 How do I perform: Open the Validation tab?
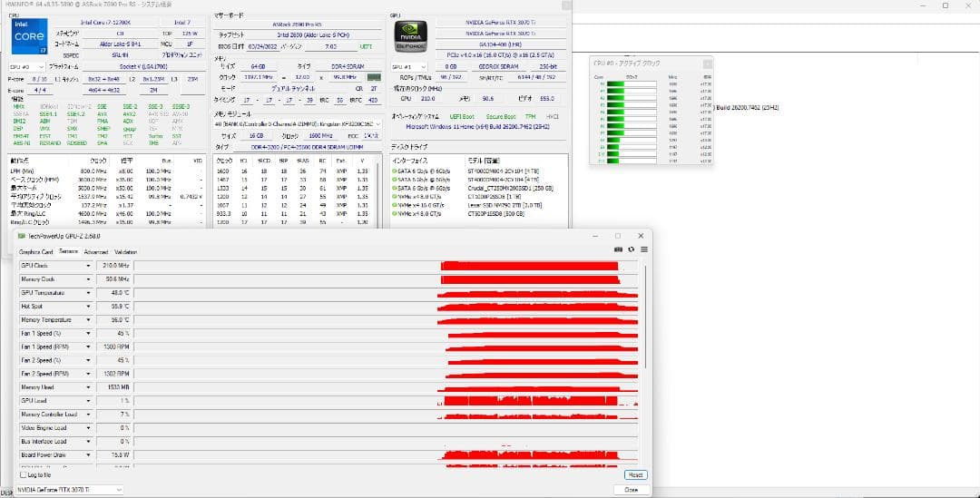coord(125,252)
